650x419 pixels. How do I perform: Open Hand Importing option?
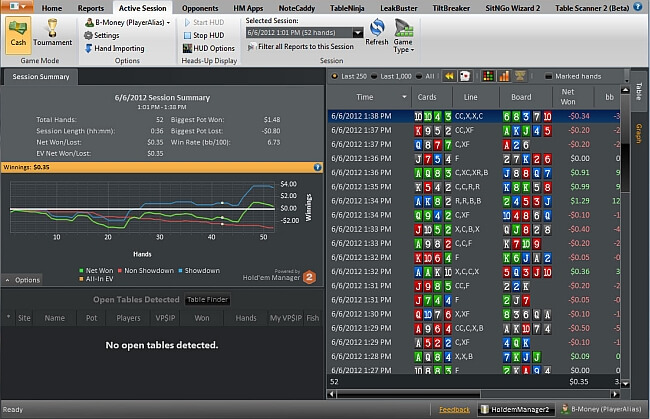113,48
